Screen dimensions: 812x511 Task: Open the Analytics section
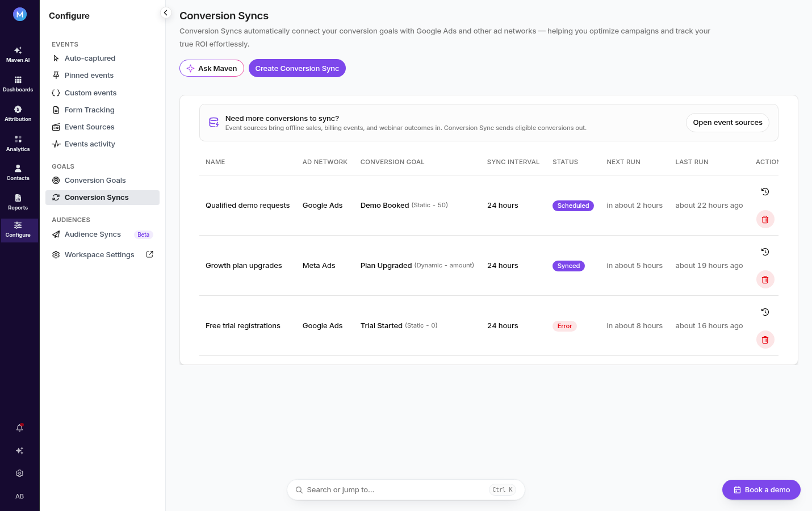(x=18, y=144)
